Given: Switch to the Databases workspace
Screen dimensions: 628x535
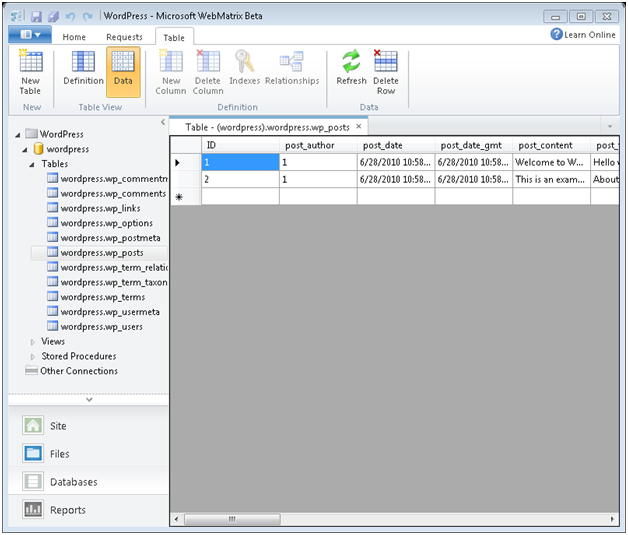Looking at the screenshot, I should coord(88,482).
